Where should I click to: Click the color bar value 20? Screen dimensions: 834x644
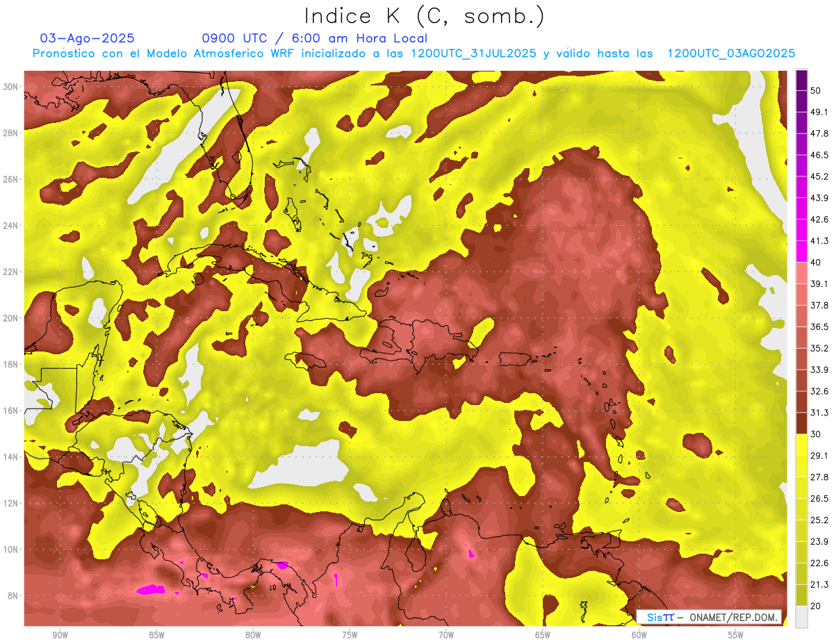pyautogui.click(x=815, y=606)
